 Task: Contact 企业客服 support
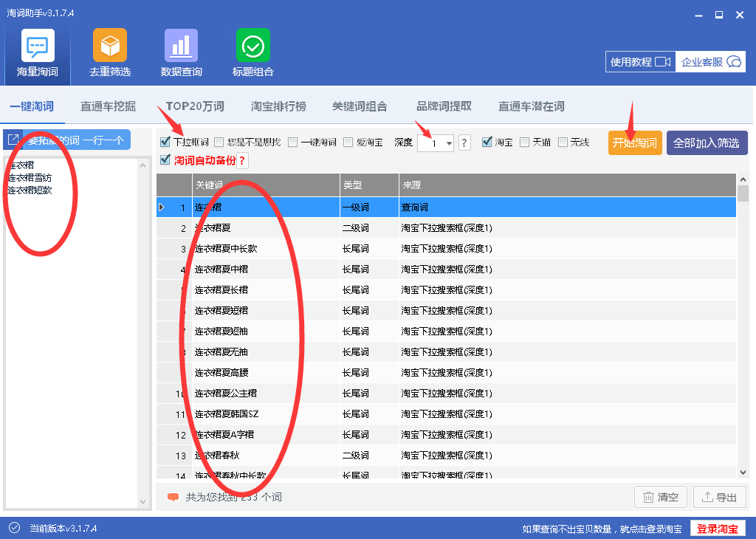(710, 62)
